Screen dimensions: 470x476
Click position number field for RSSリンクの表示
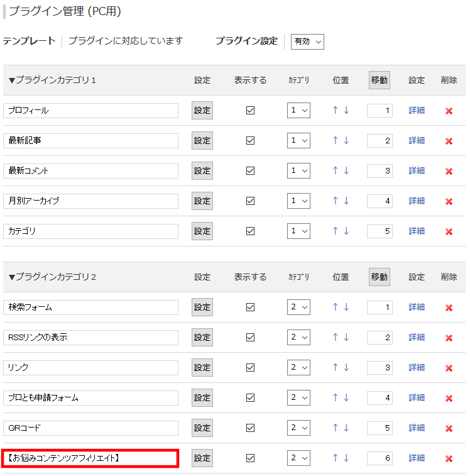pyautogui.click(x=380, y=337)
